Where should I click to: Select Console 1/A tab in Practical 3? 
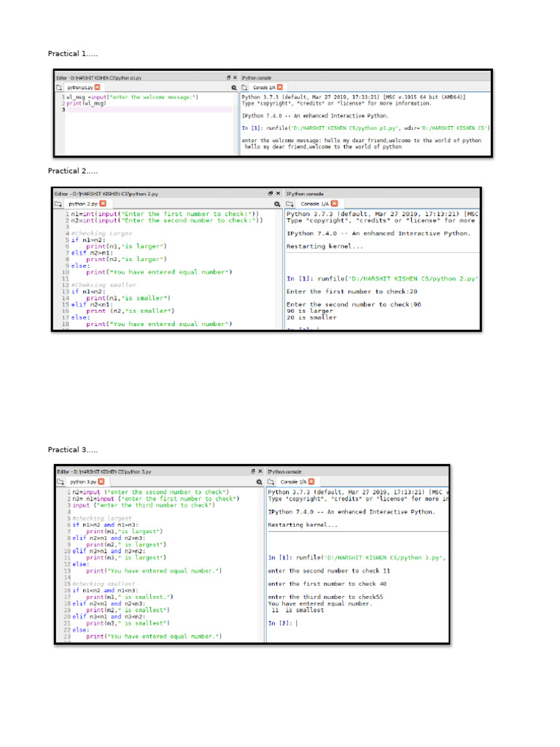293,482
